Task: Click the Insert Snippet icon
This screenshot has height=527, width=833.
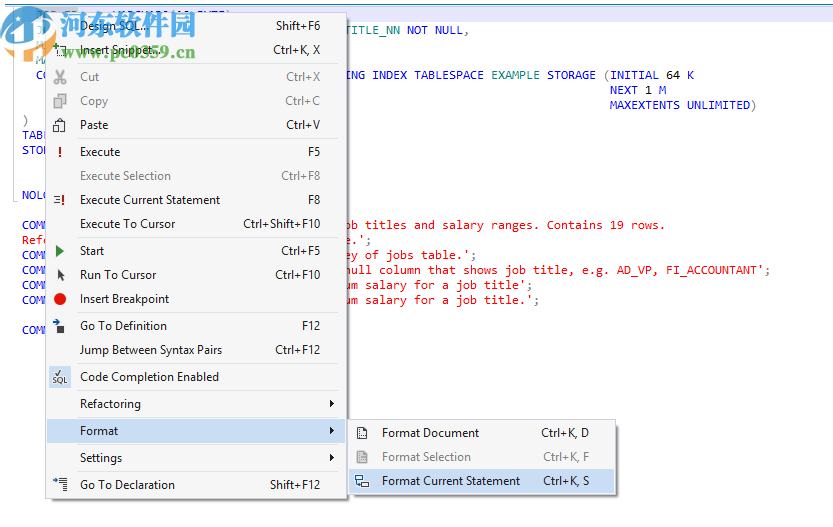Action: tap(60, 50)
